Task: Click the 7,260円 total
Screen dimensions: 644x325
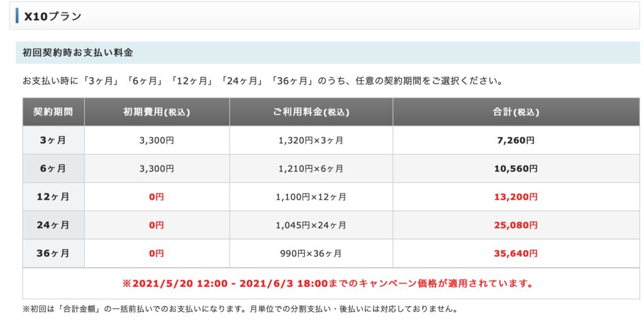Action: (x=516, y=140)
